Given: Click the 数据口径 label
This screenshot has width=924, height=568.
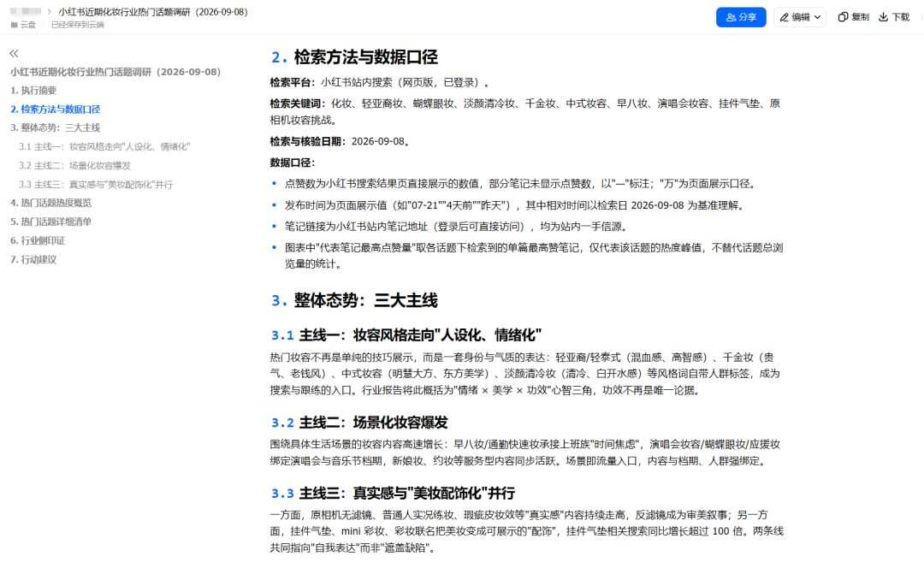Looking at the screenshot, I should (x=293, y=163).
